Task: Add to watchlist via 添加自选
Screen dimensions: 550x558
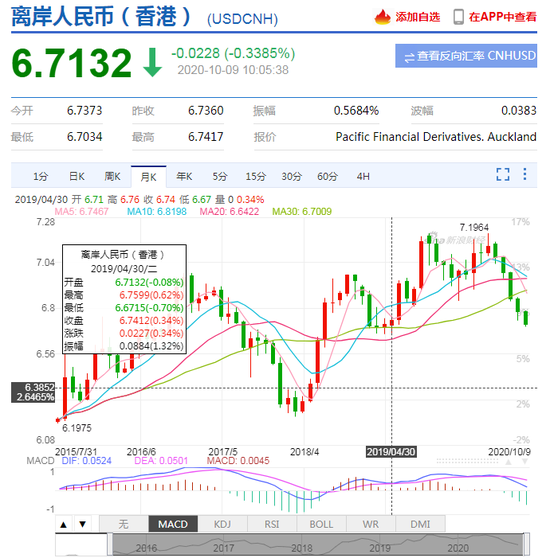Action: coord(418,17)
